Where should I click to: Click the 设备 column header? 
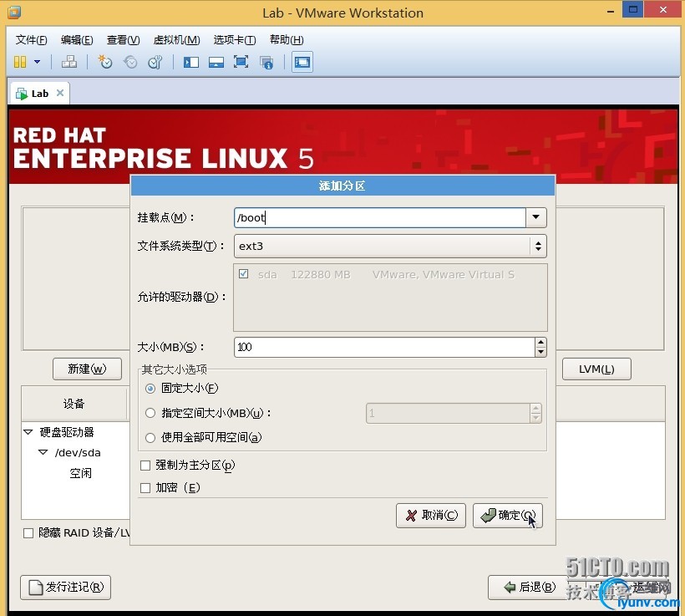tap(74, 404)
